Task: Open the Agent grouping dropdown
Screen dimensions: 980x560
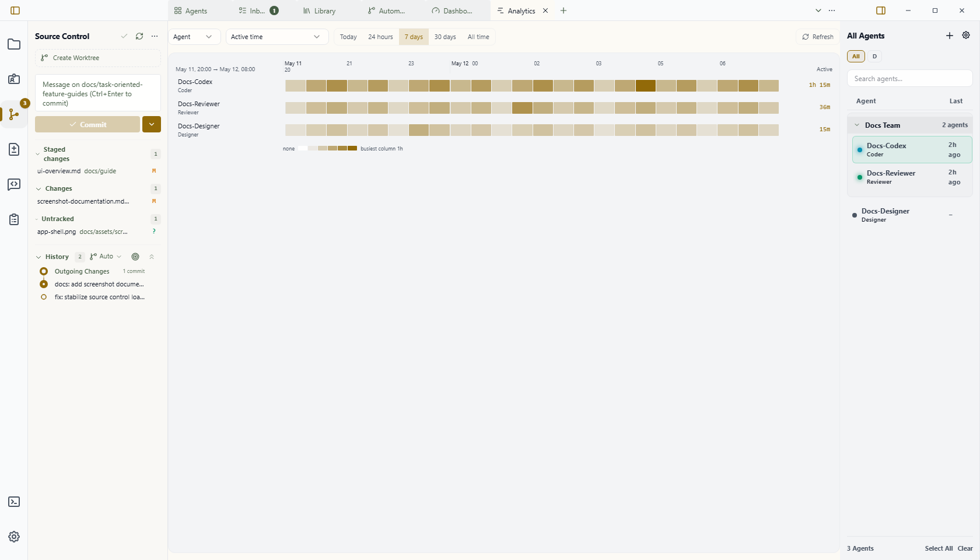Action: [x=194, y=37]
